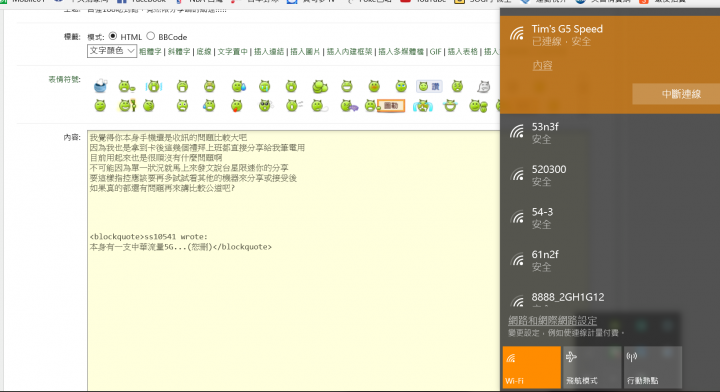
Task: Click the 插入內建框架 link
Action: [x=349, y=52]
